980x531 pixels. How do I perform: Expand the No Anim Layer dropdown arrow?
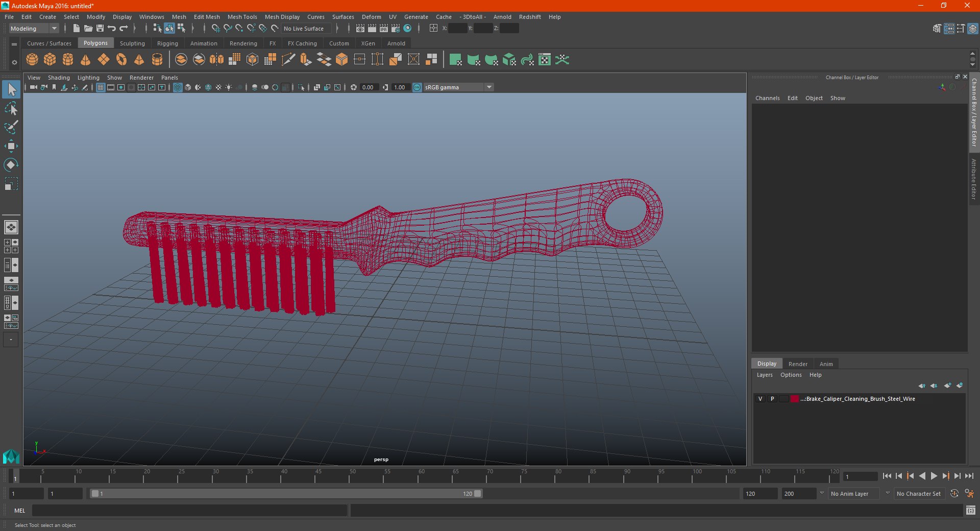822,494
